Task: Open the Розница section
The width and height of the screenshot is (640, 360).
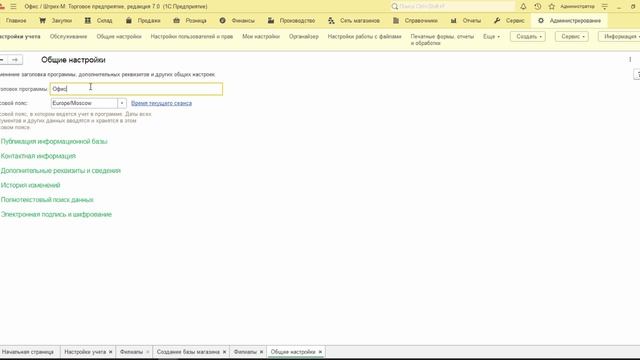Action: (190, 20)
